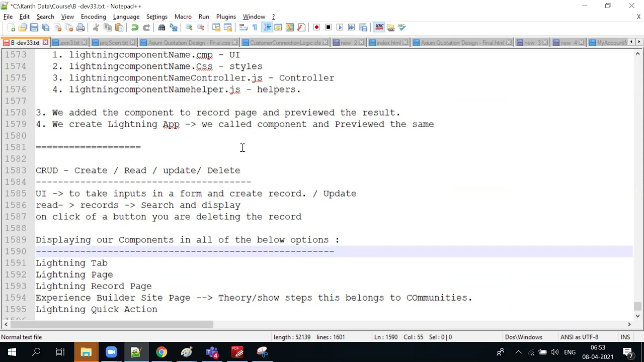Place cursor on 'Lightning Quick Action' line

pyautogui.click(x=96, y=309)
